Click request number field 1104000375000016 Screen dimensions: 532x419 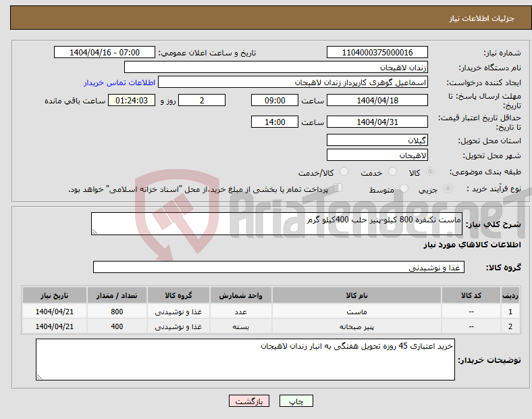pos(377,52)
